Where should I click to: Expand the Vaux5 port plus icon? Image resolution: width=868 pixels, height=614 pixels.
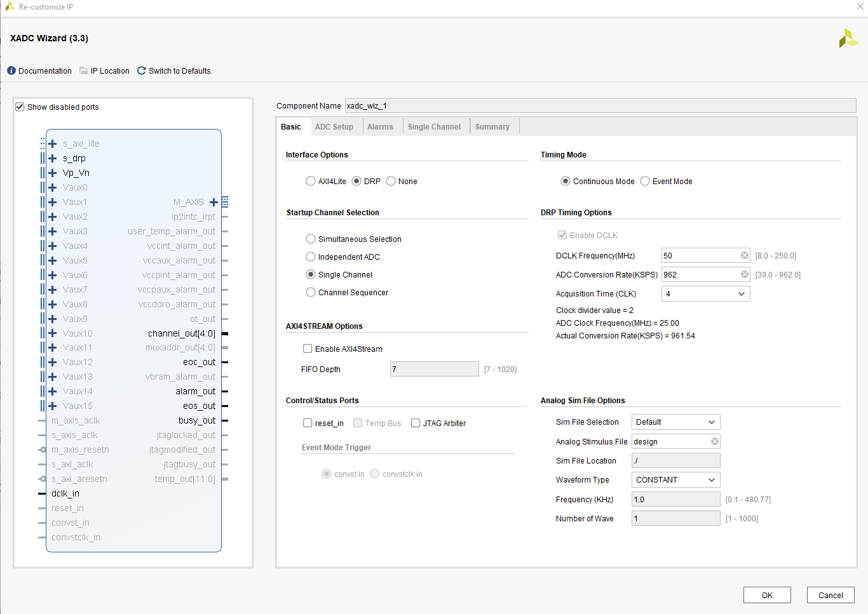click(53, 260)
